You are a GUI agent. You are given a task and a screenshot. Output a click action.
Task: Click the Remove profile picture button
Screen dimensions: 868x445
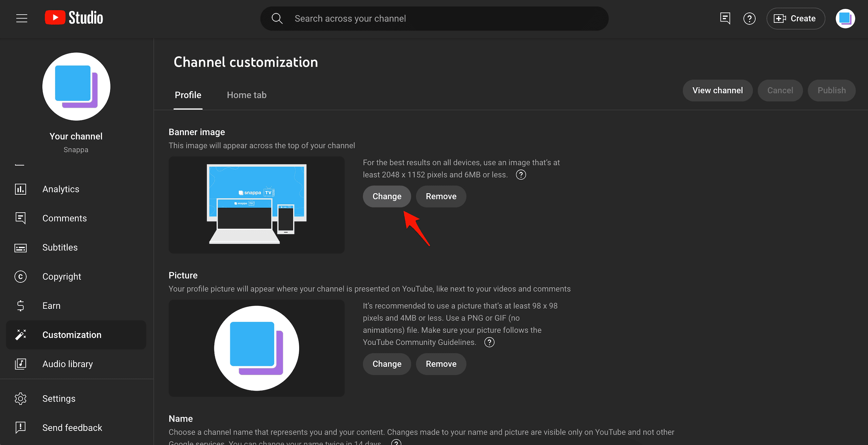pyautogui.click(x=441, y=364)
